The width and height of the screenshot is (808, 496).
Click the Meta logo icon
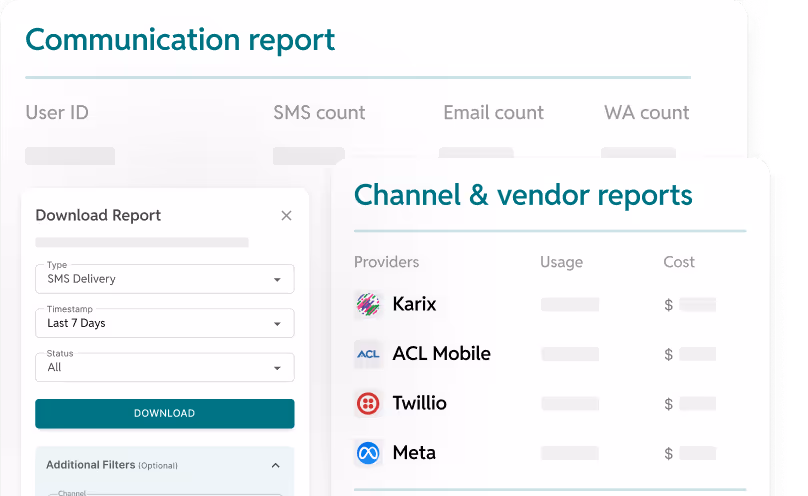[x=368, y=453]
